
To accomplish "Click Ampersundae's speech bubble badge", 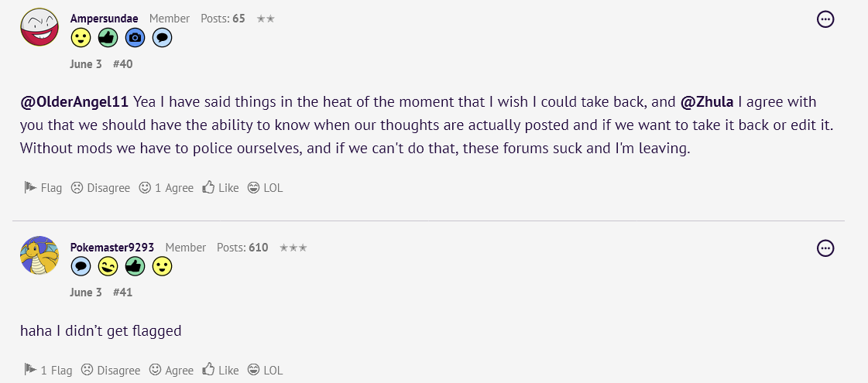I will click(162, 37).
